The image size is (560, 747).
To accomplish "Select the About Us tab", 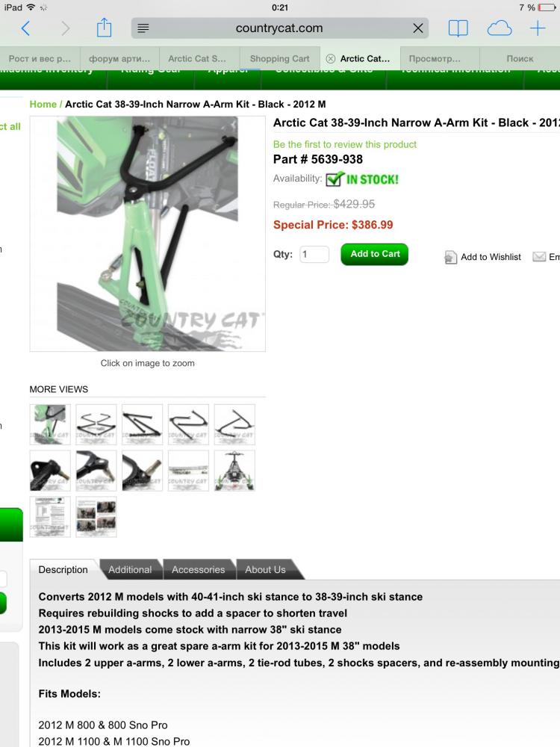I will point(265,569).
